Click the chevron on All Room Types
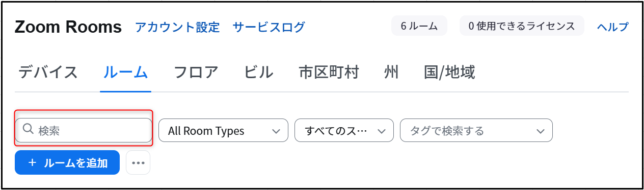 pos(276,131)
